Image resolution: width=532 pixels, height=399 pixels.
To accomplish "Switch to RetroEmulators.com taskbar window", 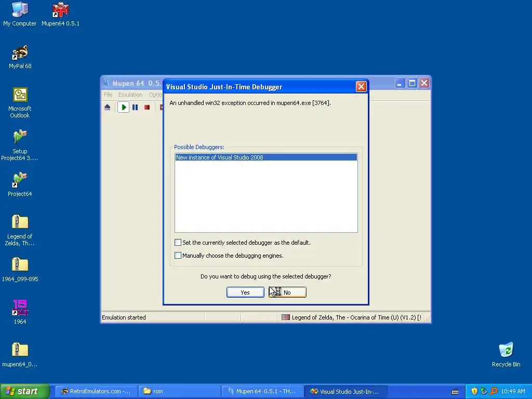I will (96, 391).
